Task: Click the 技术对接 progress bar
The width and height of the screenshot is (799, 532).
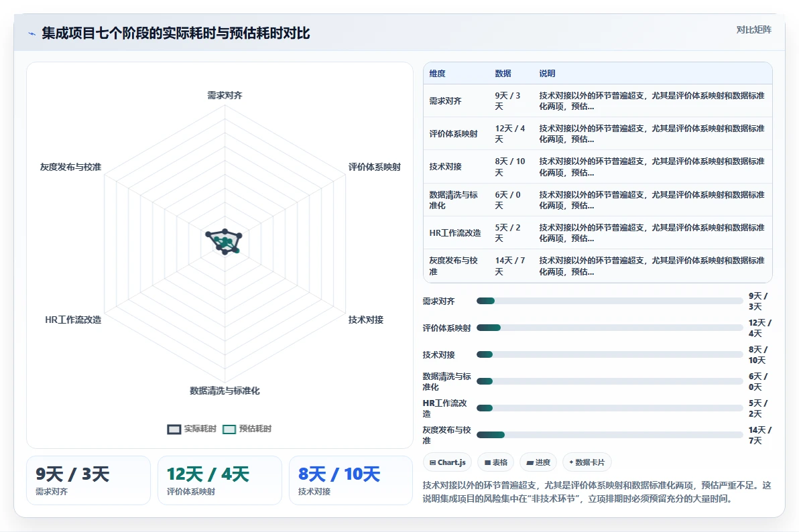Action: coord(609,354)
